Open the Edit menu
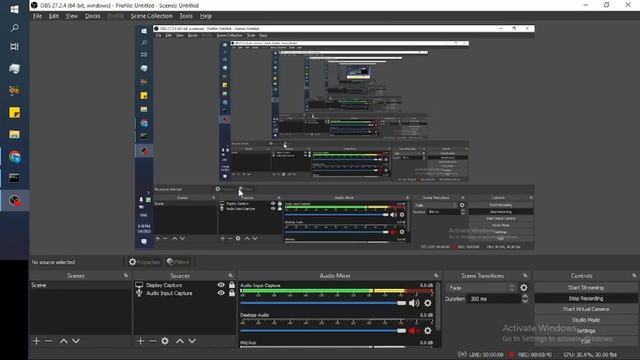The width and height of the screenshot is (640, 360). (x=54, y=16)
